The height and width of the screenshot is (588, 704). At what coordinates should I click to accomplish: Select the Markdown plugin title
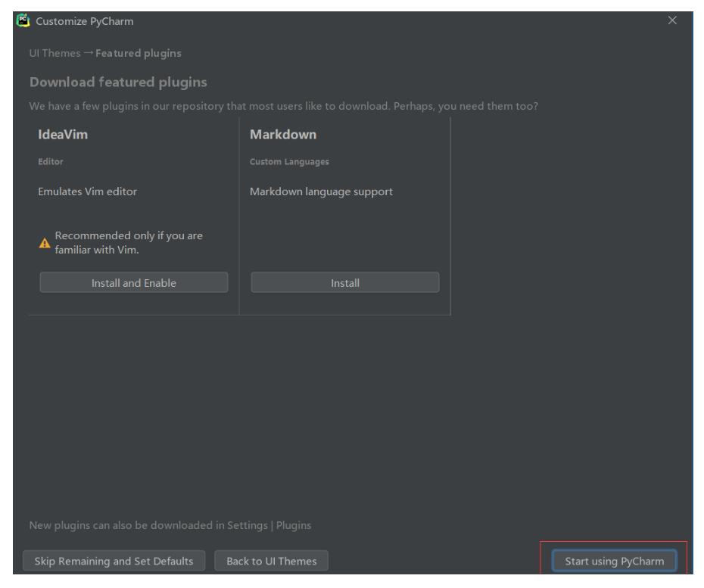coord(283,135)
